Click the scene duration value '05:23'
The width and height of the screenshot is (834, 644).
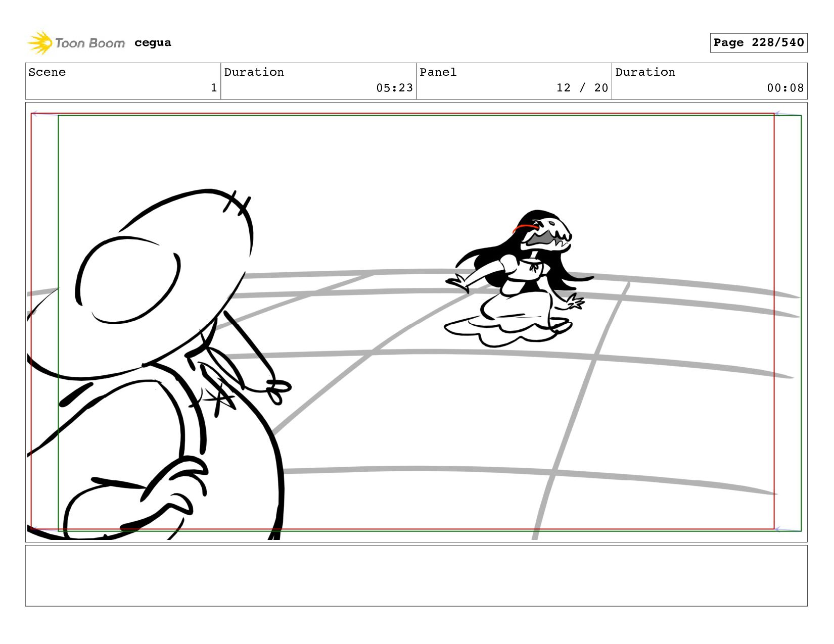click(x=394, y=88)
